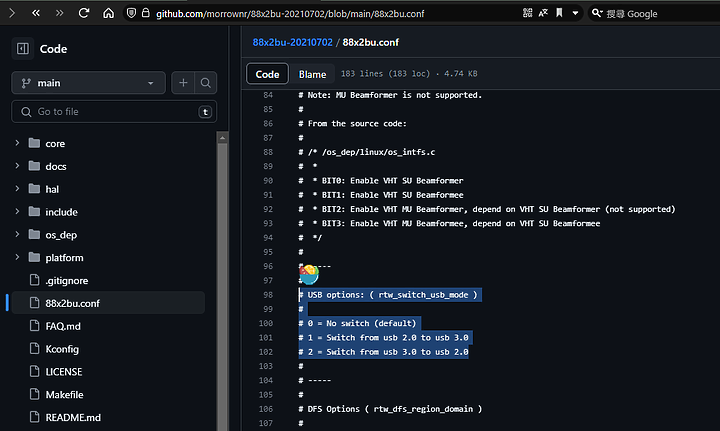720x431 pixels.
Task: Click the translate page icon
Action: point(543,13)
